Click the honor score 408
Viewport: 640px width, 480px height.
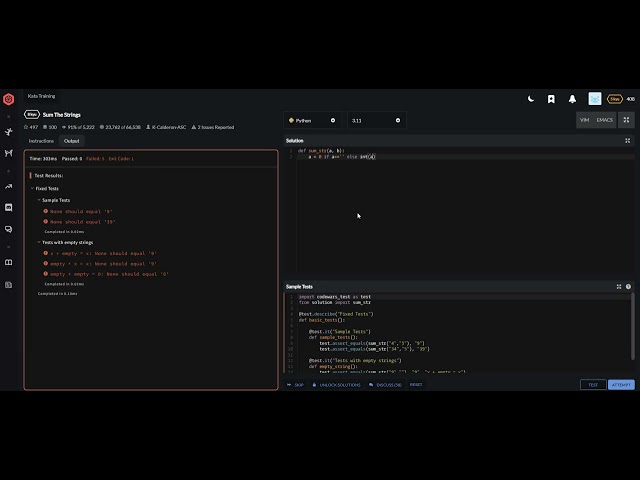(631, 99)
